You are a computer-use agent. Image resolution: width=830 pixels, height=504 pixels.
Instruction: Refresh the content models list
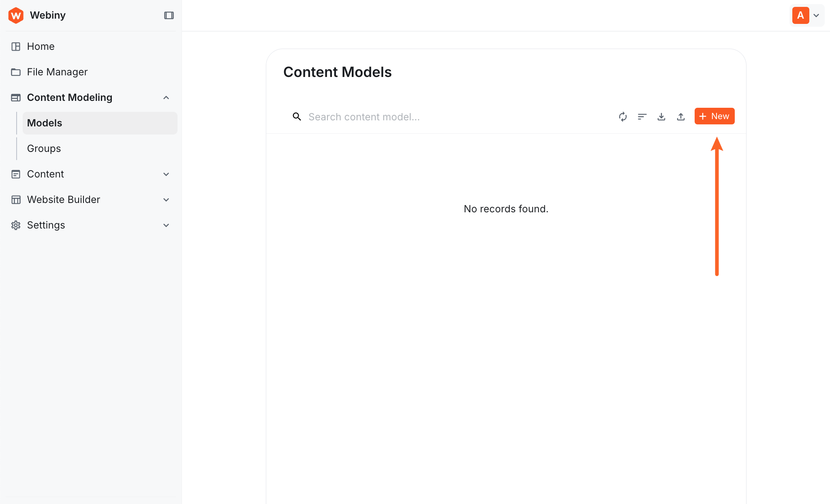[x=623, y=117]
